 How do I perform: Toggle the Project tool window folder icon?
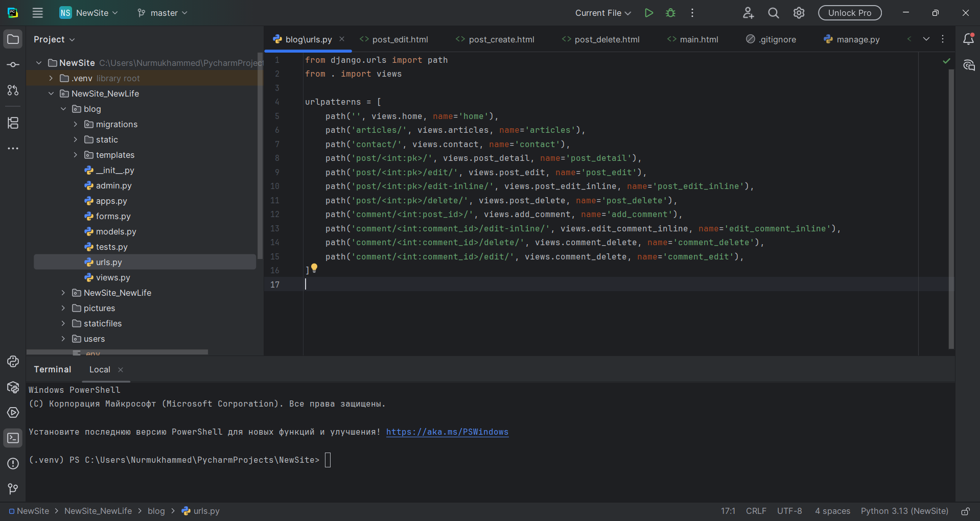click(x=13, y=39)
